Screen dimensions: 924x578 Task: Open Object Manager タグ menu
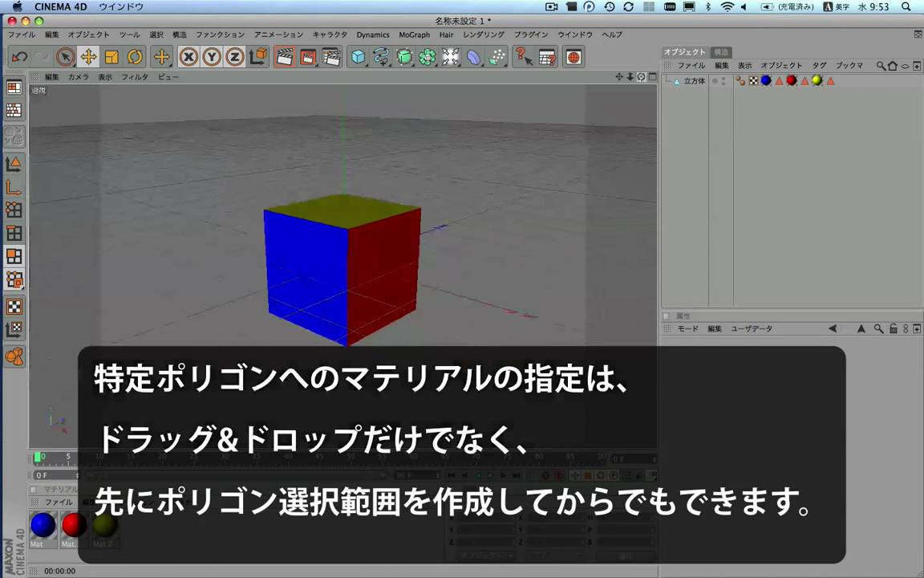tap(820, 66)
